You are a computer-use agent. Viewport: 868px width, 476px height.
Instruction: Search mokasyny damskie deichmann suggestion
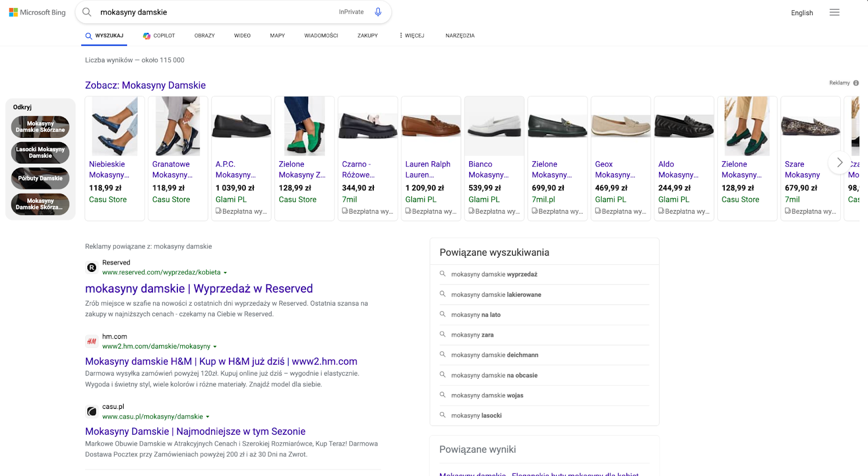click(545, 355)
